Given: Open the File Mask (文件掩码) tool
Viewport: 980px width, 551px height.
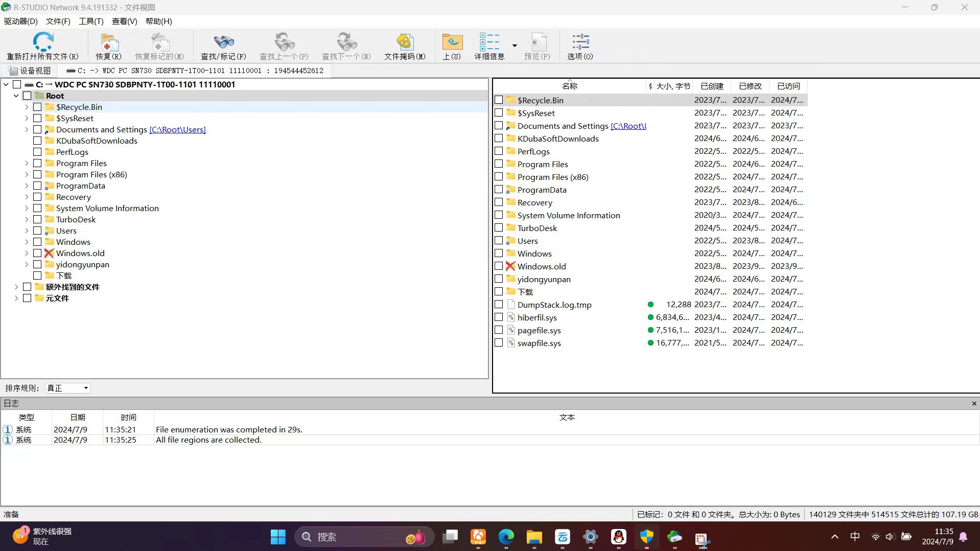Looking at the screenshot, I should [405, 42].
